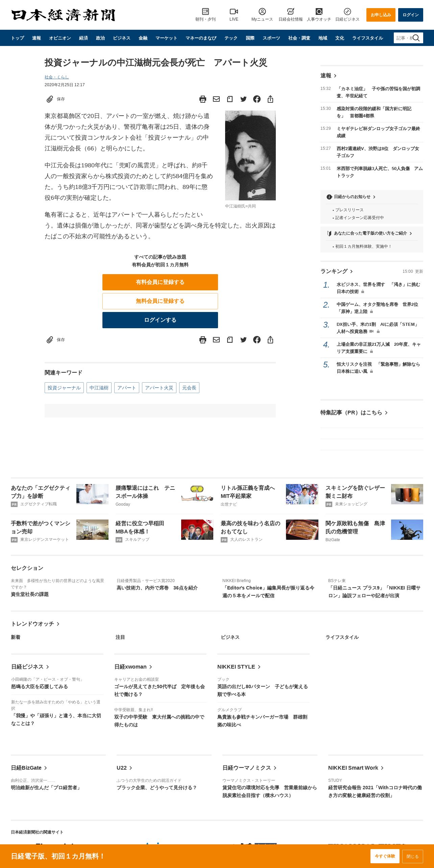Open ranking item 1 水ビジネス article
434x868 pixels.
coord(378,288)
